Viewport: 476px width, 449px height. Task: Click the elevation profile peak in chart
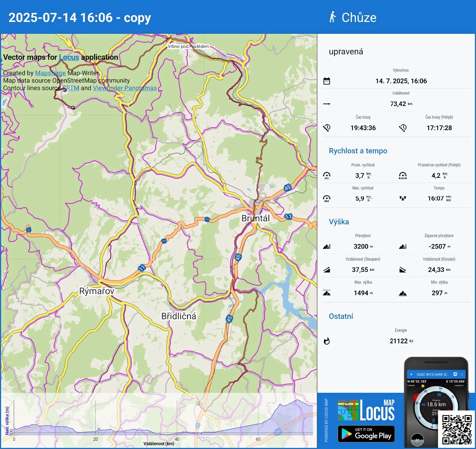[297, 400]
